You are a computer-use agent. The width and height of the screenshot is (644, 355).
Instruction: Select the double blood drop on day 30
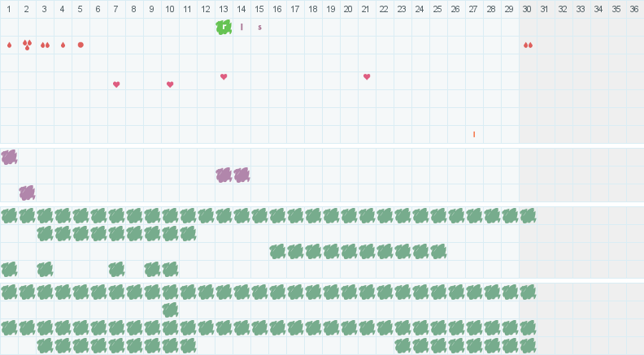(528, 45)
